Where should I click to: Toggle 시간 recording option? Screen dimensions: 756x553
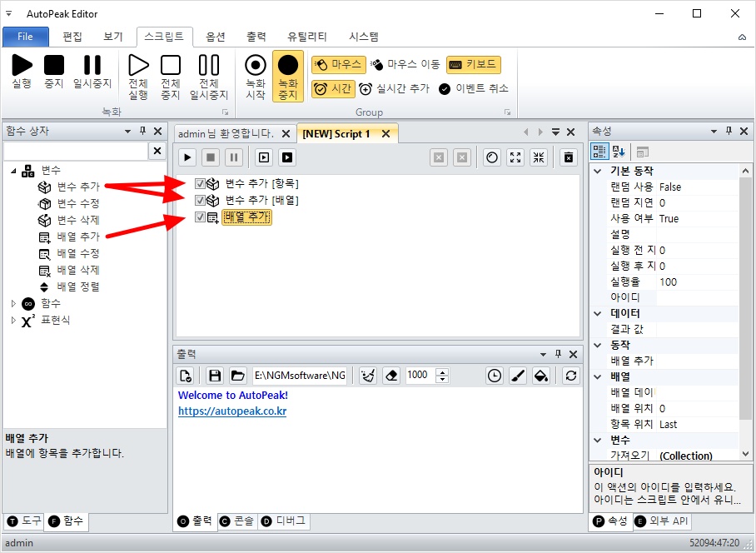(x=333, y=89)
